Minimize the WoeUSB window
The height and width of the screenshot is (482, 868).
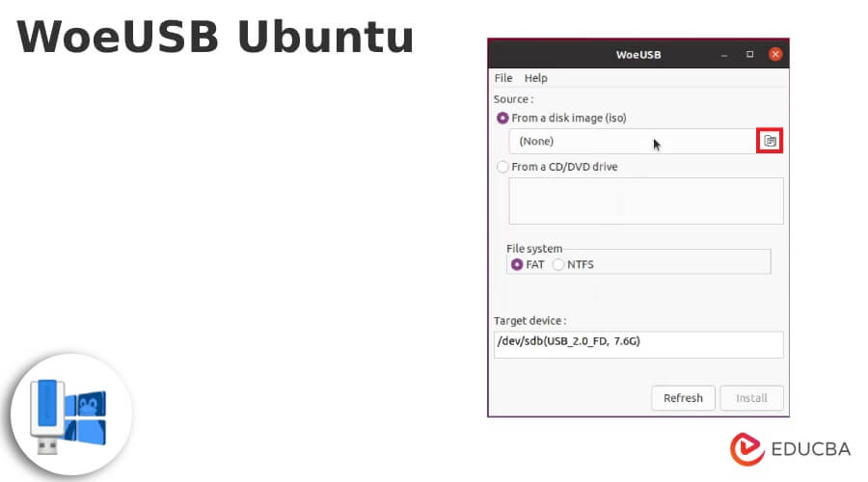[x=724, y=54]
